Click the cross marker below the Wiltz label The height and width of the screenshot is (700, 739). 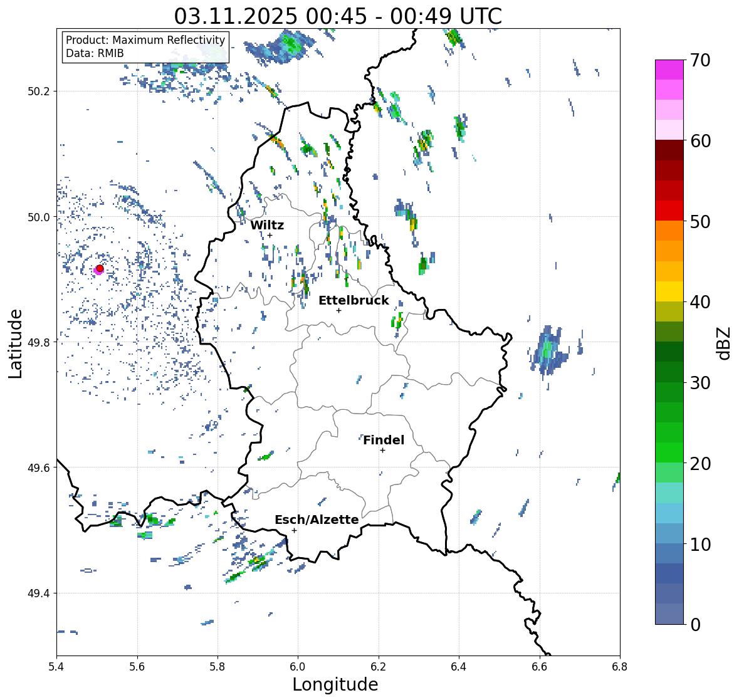click(270, 235)
